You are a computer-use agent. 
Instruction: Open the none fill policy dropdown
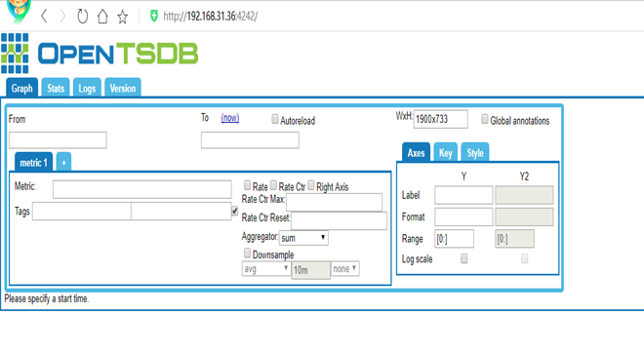[x=345, y=269]
